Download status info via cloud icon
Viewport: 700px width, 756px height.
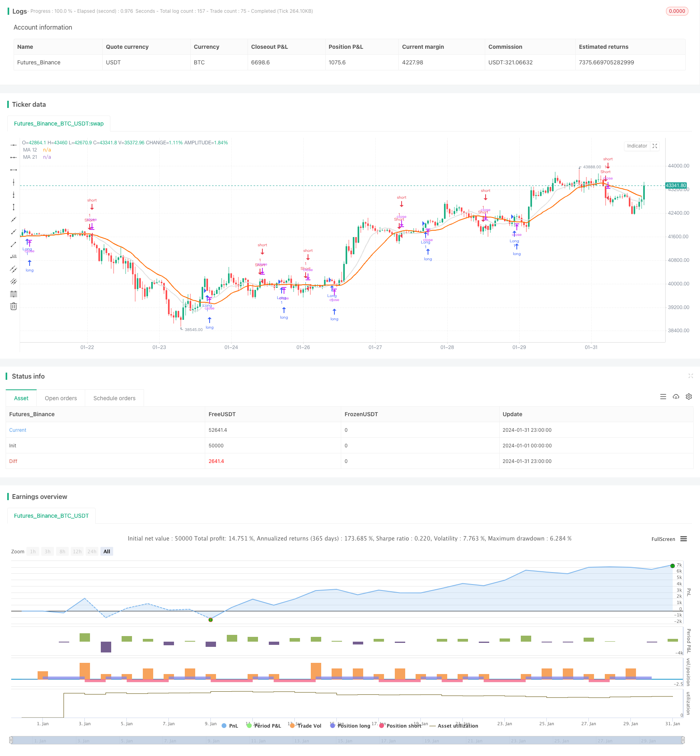pos(676,397)
